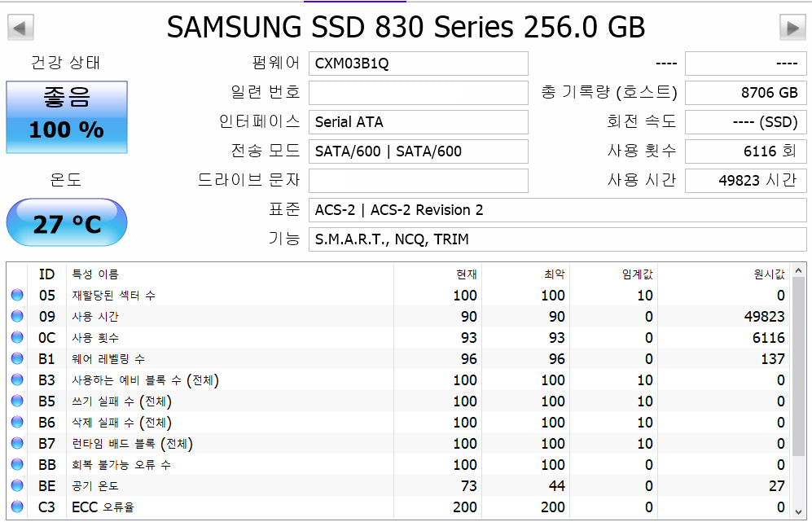Viewport: 812px width, 522px height.
Task: Click the empty serial number field
Action: (x=418, y=93)
